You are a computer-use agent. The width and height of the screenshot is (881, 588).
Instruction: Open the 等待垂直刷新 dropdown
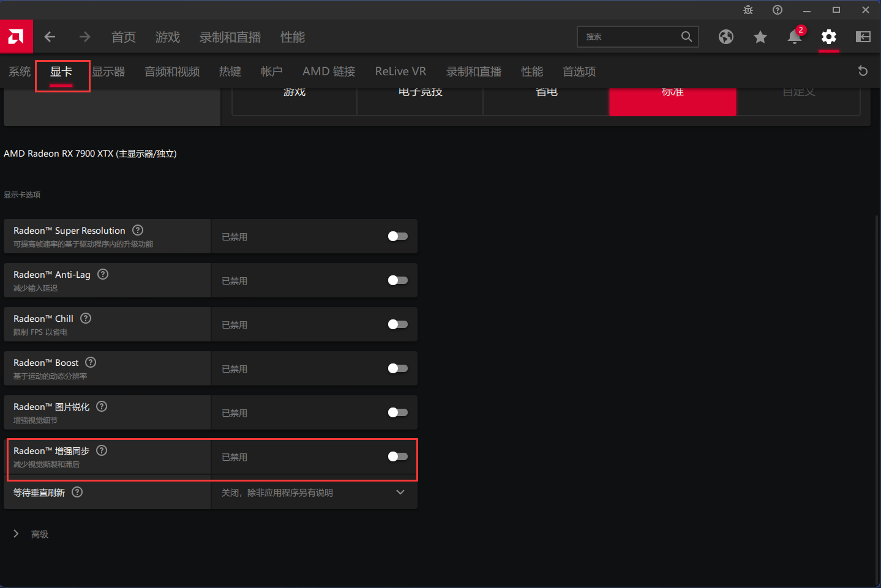coord(314,493)
